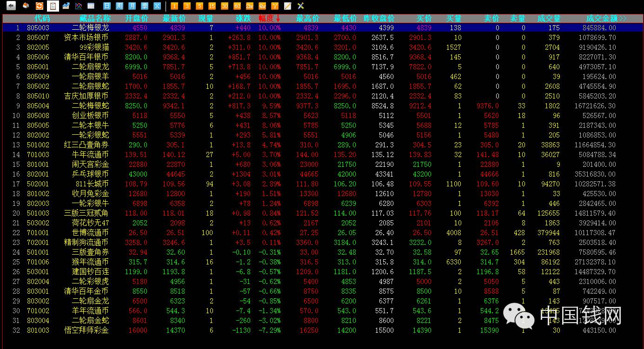Select row 猴年流通币
Viewport: 644px width, 349px height.
322,262
